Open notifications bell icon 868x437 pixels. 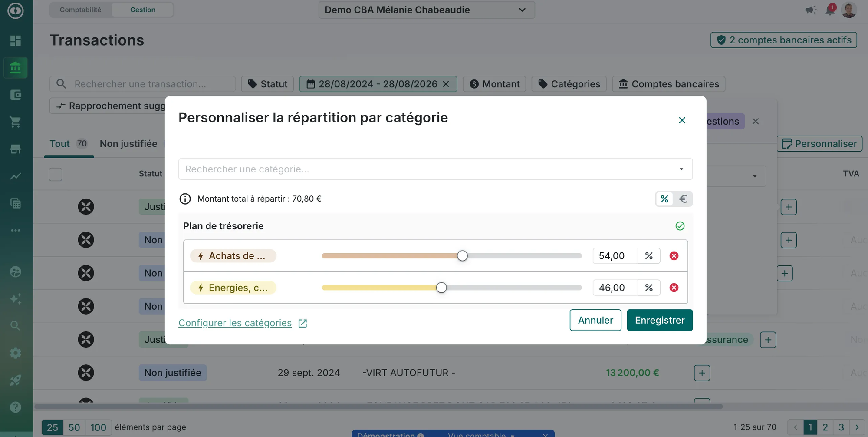pos(830,10)
